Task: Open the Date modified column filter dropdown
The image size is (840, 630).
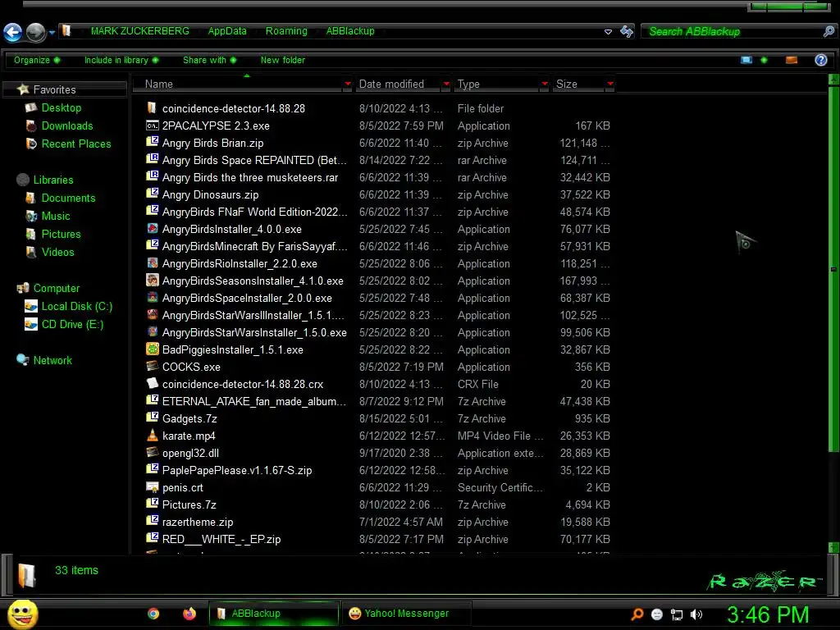Action: pos(446,84)
